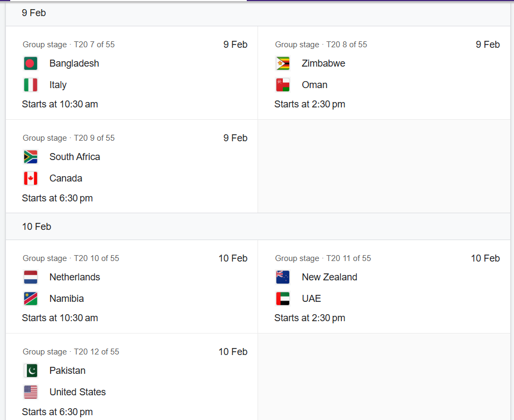The height and width of the screenshot is (420, 514).
Task: Open Pakistan vs United States start time
Action: [x=57, y=412]
